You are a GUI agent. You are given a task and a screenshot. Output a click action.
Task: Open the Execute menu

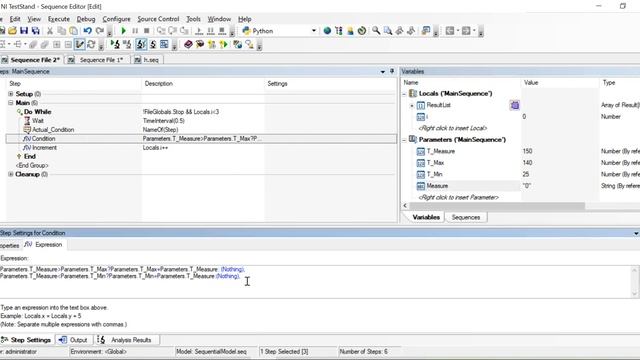click(x=59, y=19)
